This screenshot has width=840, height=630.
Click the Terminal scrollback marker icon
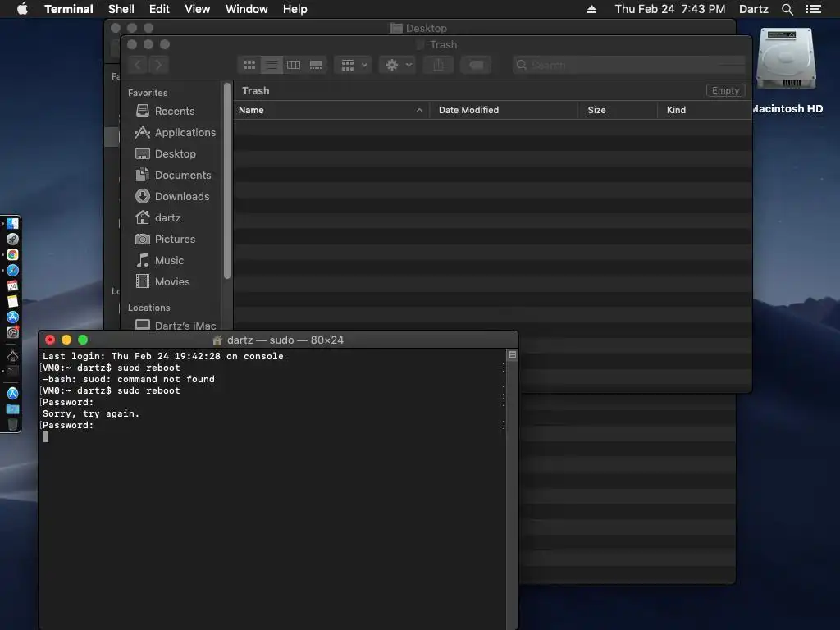[513, 354]
